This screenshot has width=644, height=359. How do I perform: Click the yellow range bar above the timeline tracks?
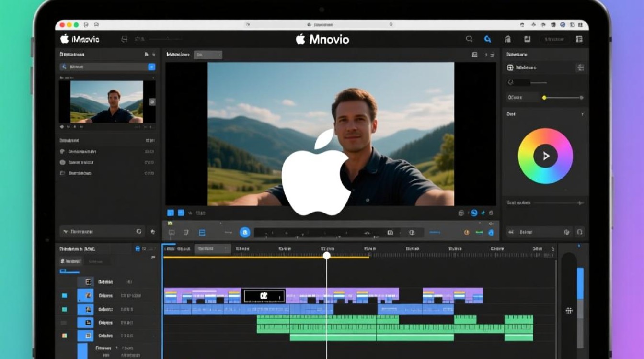tap(266, 258)
